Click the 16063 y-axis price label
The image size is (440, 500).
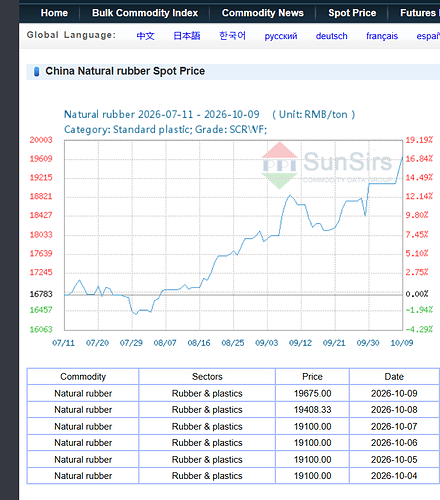41,329
